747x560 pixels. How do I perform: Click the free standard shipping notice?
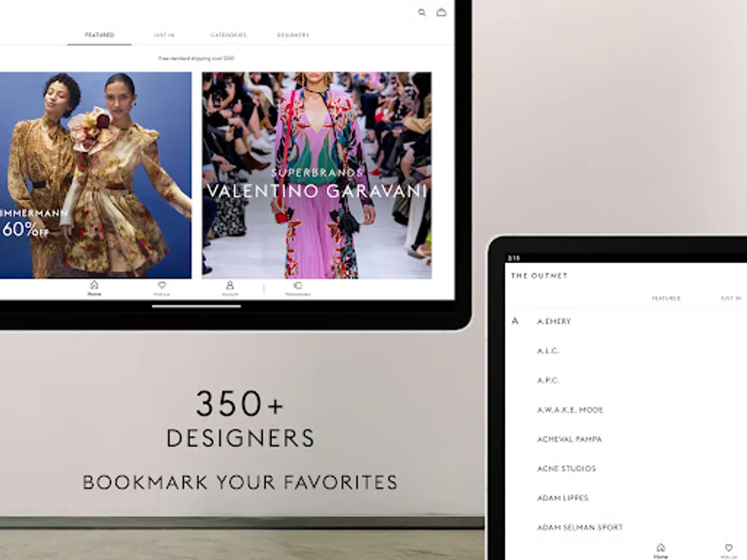point(196,58)
